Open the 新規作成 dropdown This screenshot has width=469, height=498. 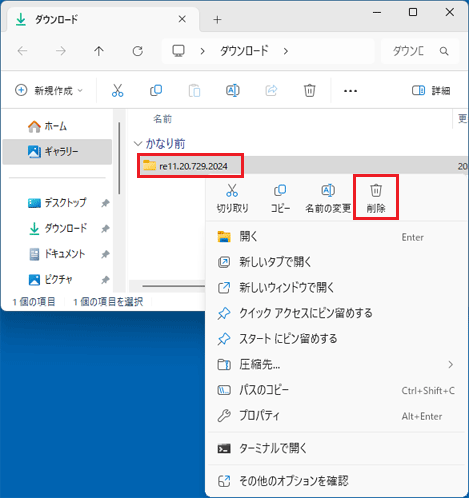tap(49, 90)
